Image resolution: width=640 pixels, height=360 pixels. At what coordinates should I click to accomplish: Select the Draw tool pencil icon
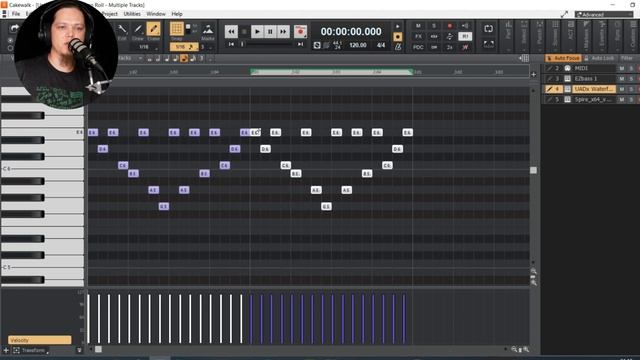point(138,29)
